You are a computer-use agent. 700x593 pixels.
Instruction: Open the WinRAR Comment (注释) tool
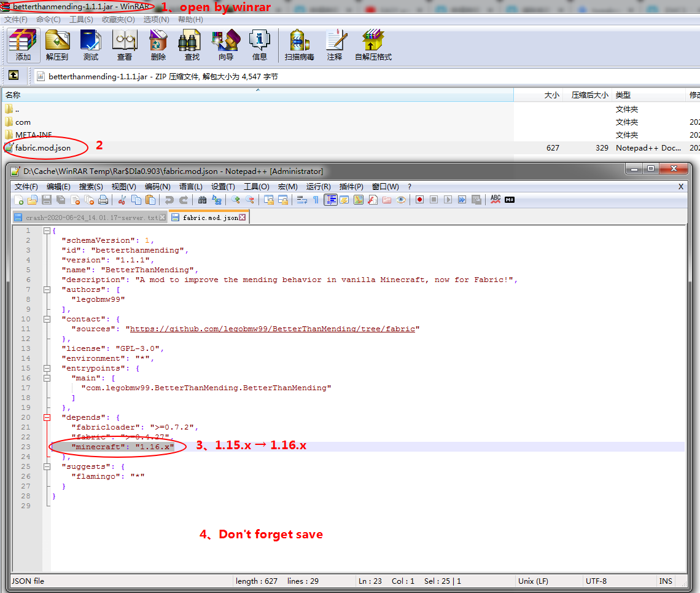[x=335, y=45]
